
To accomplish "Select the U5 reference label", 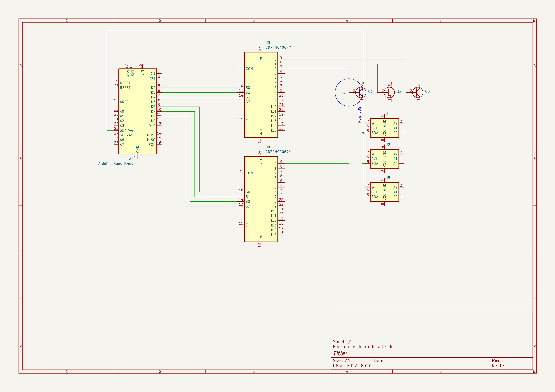I will (388, 178).
